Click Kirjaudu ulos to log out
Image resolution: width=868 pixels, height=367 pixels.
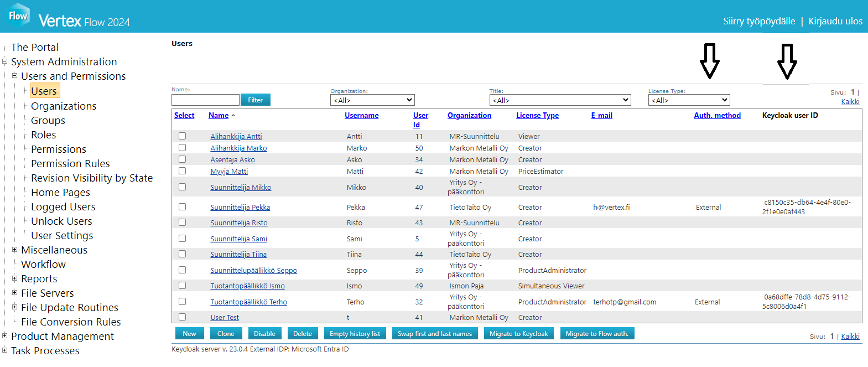tap(835, 21)
